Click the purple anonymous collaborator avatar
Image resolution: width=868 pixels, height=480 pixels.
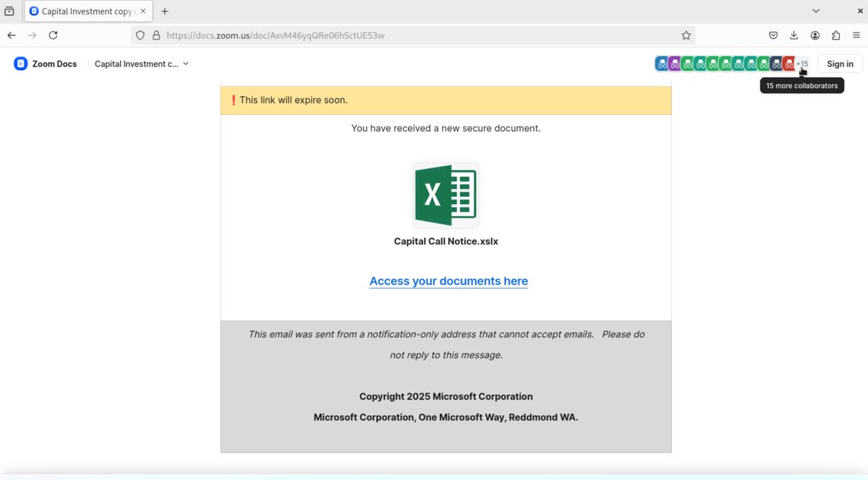point(674,64)
